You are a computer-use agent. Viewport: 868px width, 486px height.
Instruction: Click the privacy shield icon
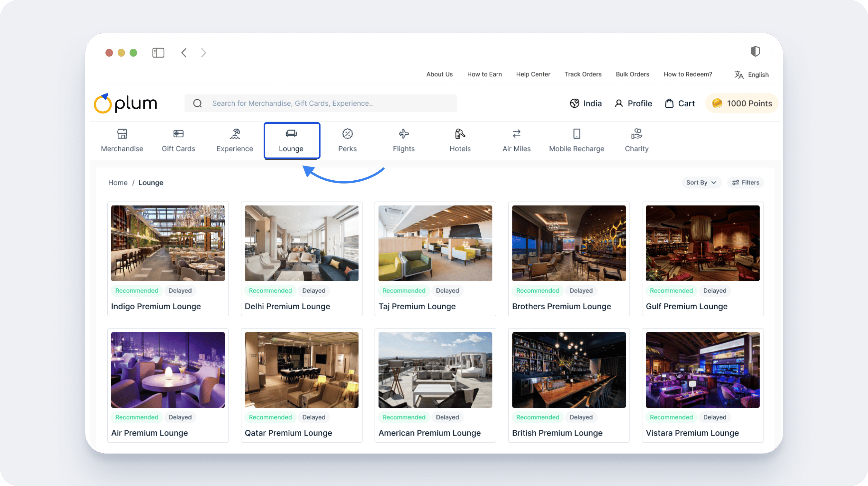coord(755,51)
